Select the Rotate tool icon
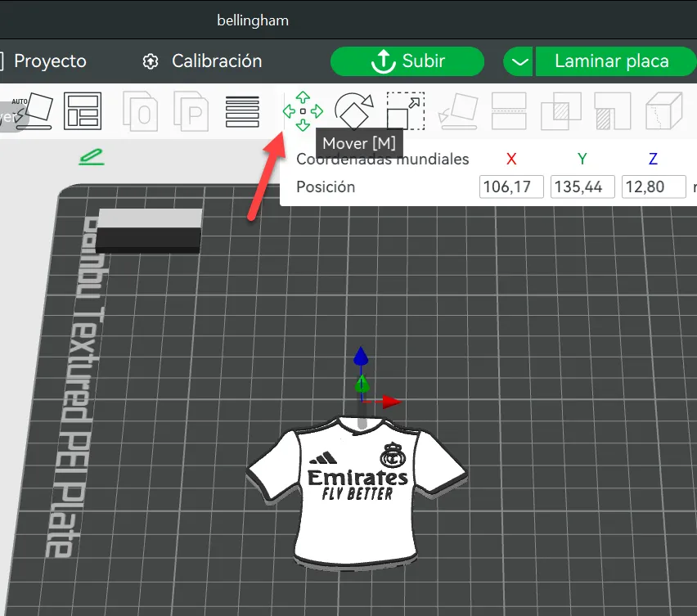 click(354, 111)
